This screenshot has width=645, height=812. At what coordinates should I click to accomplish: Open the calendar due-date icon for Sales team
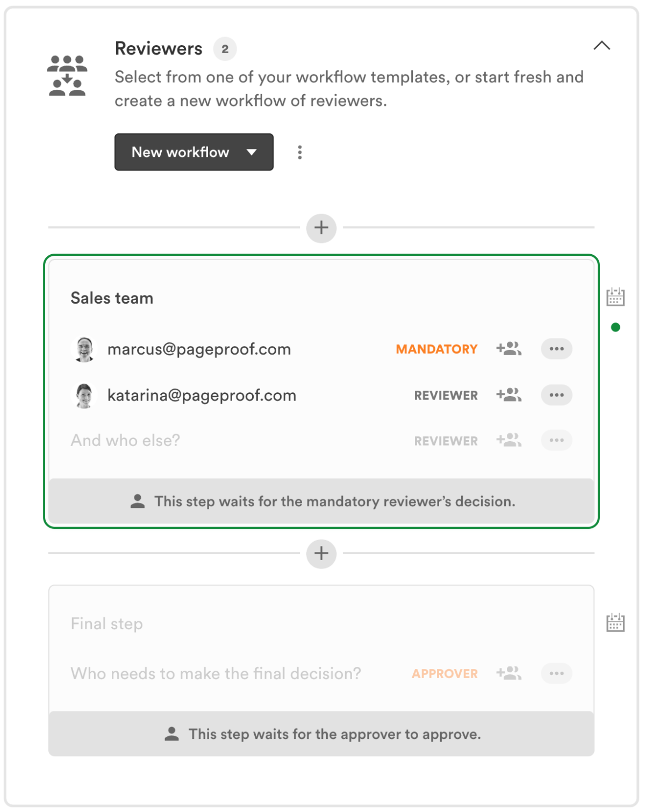tap(614, 296)
